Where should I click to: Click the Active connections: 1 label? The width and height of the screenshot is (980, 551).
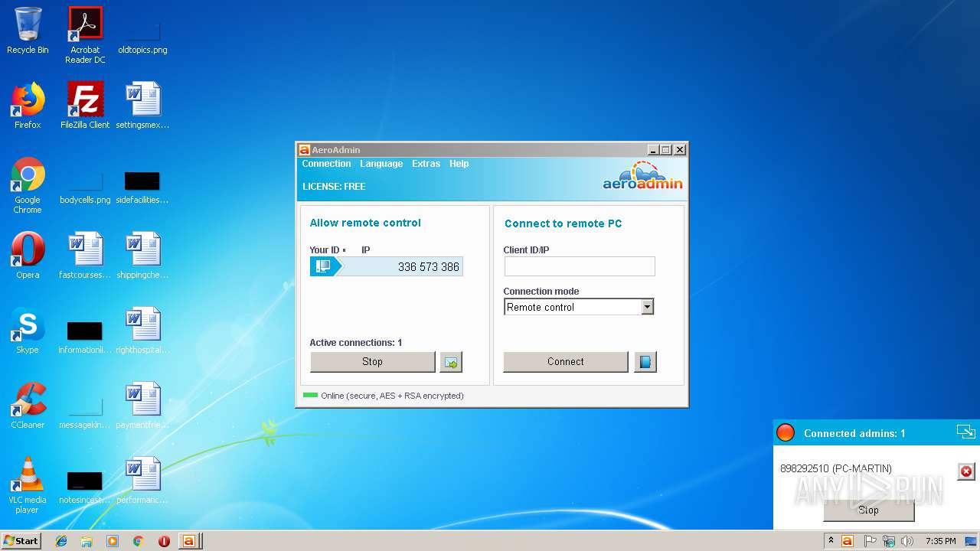click(x=355, y=343)
